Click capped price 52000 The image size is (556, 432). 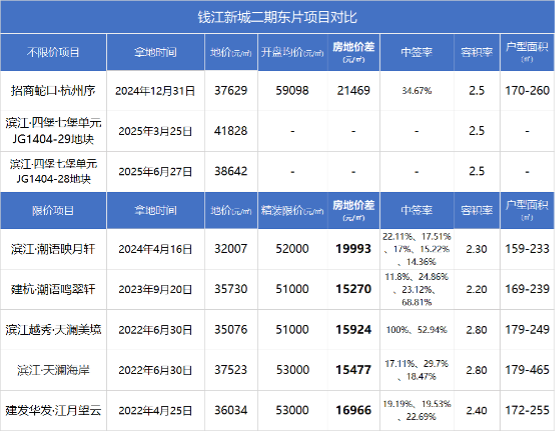coord(293,249)
